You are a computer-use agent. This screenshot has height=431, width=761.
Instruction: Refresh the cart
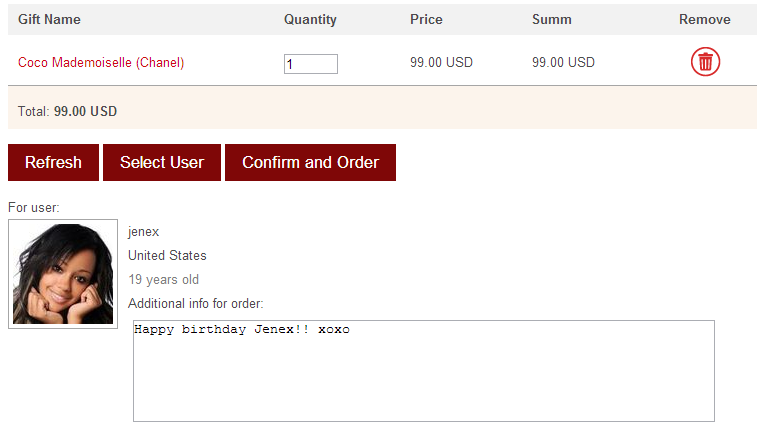[x=53, y=162]
